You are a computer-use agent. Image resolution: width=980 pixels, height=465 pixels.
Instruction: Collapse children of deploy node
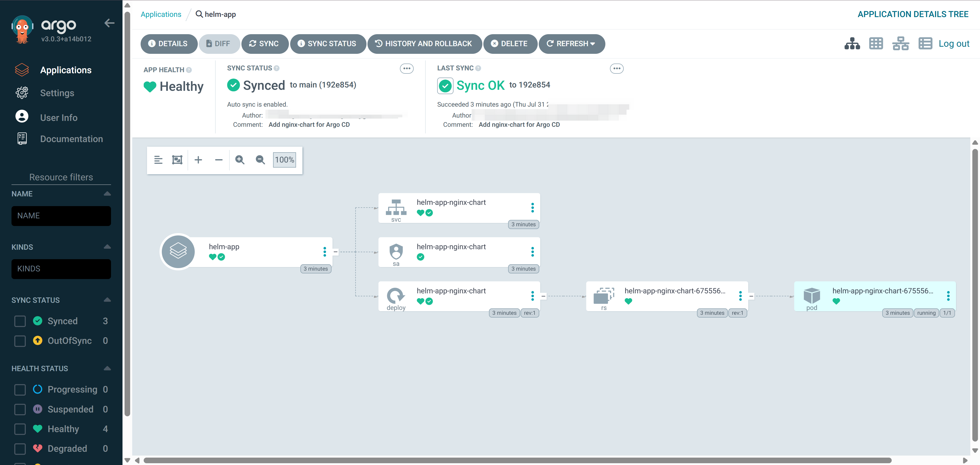(x=543, y=296)
